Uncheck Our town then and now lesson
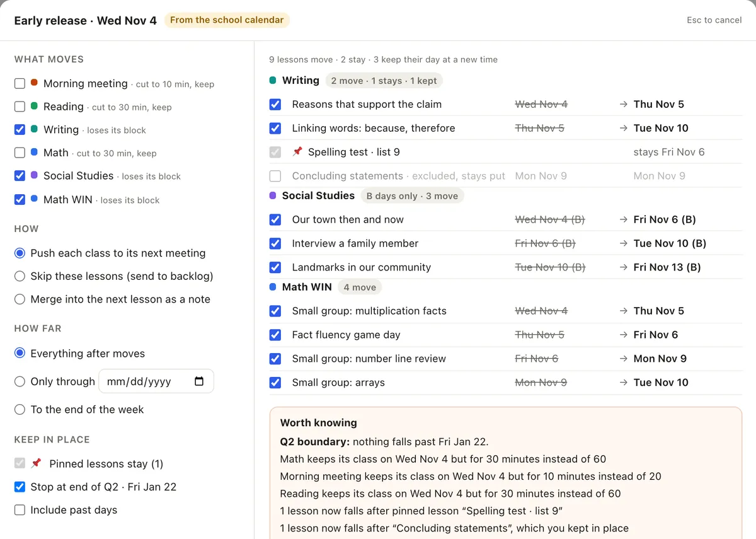The width and height of the screenshot is (756, 539). pos(275,219)
